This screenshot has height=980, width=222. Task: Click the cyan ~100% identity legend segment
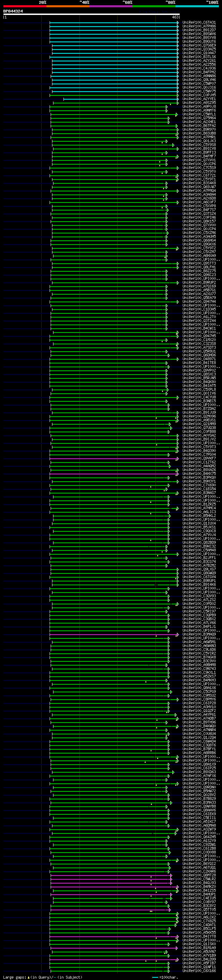197,6
